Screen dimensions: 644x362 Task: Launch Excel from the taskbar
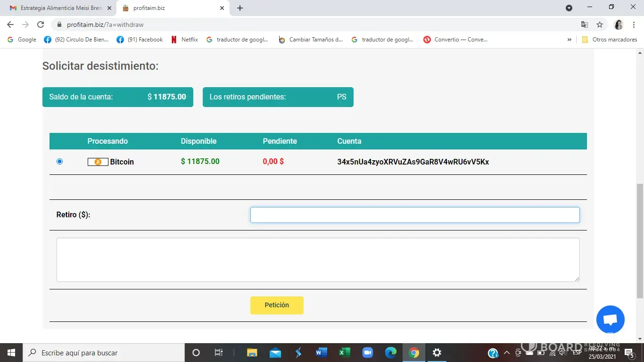[344, 353]
